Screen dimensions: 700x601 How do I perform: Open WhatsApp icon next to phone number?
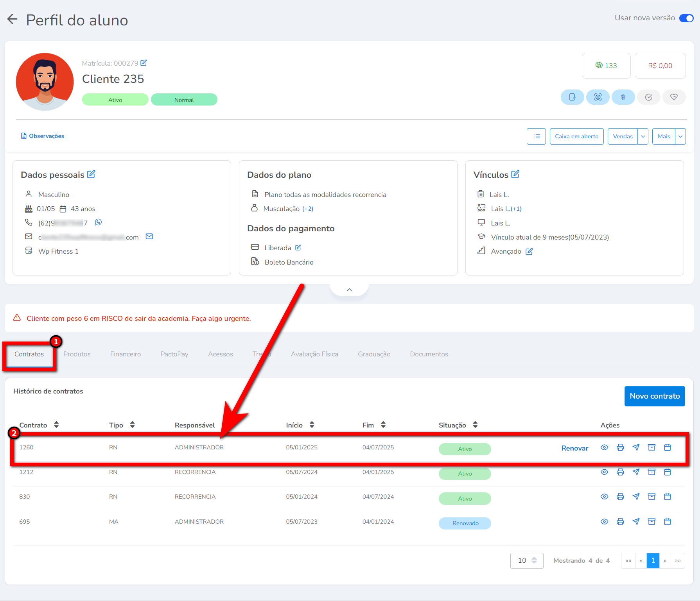point(98,222)
